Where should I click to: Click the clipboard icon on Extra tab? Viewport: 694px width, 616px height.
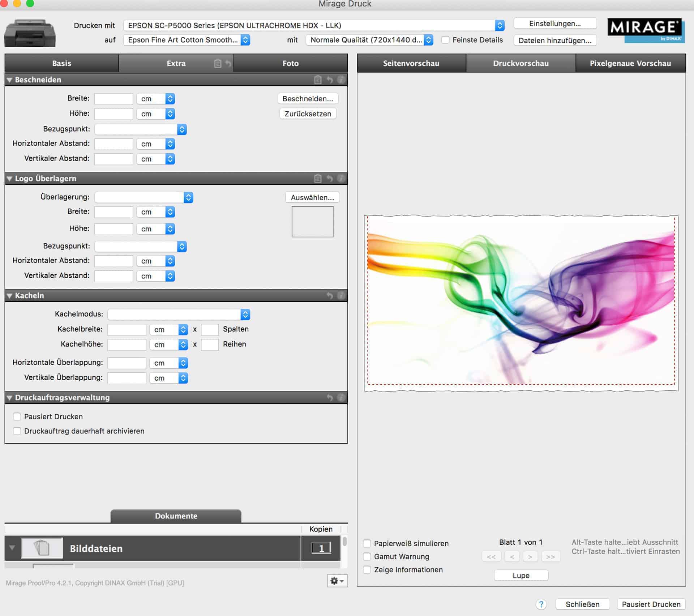click(x=218, y=64)
